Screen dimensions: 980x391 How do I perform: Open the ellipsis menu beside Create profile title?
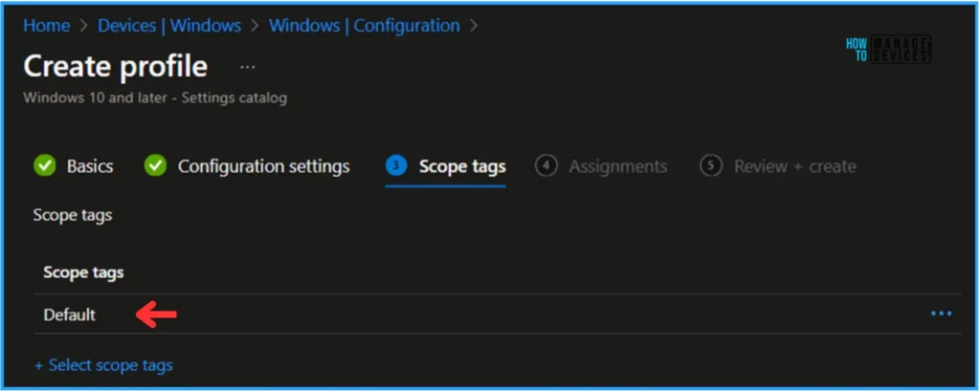coord(248,67)
